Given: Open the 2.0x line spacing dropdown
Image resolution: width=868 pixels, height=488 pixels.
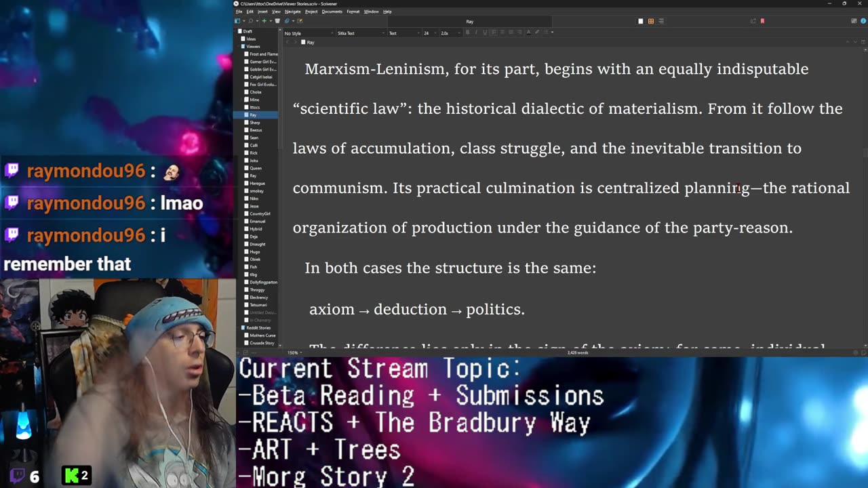Looking at the screenshot, I should point(450,33).
